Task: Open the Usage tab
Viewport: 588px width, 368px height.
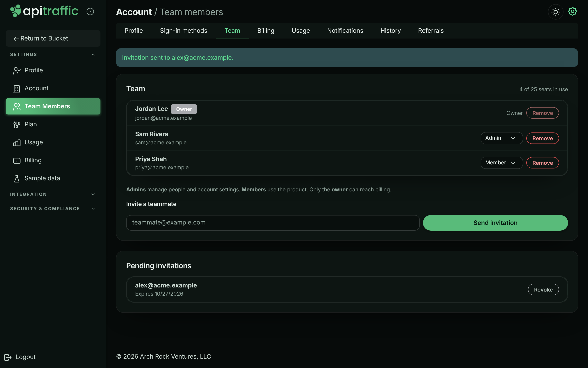Action: 301,31
